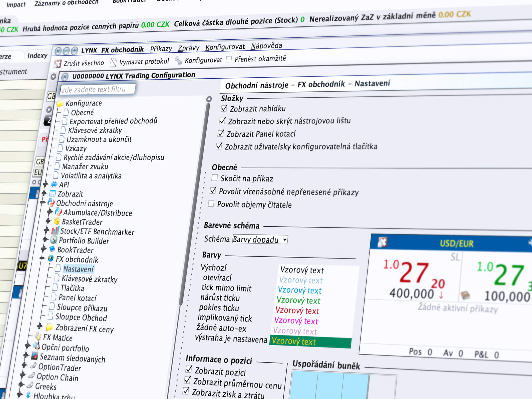
Task: Uncheck Zobrazit nabídku
Action: (224, 108)
